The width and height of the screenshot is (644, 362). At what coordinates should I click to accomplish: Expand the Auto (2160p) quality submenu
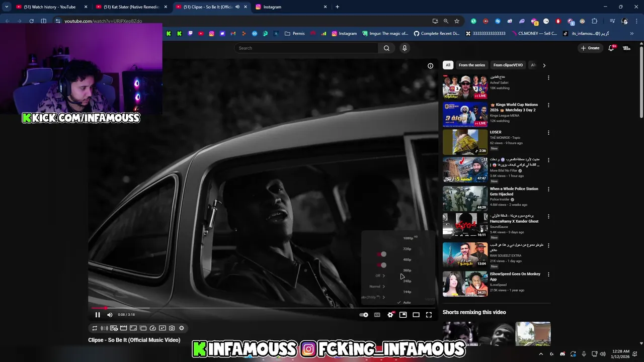[373, 297]
